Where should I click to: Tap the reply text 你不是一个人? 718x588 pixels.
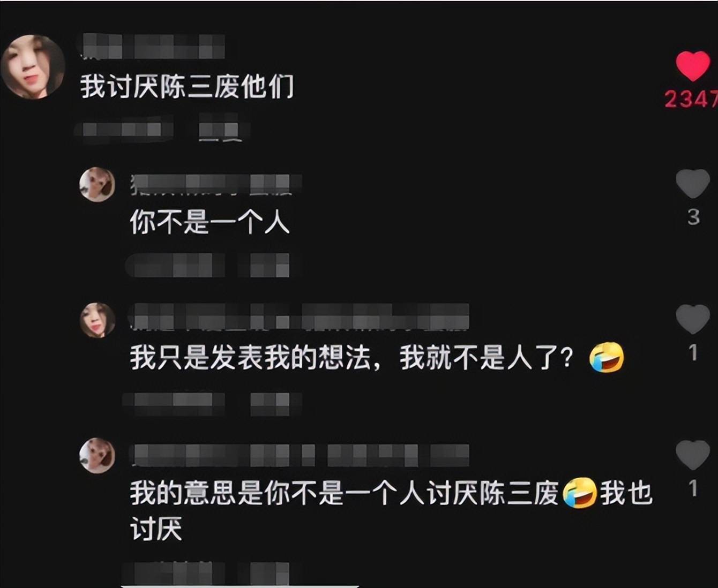pos(210,222)
